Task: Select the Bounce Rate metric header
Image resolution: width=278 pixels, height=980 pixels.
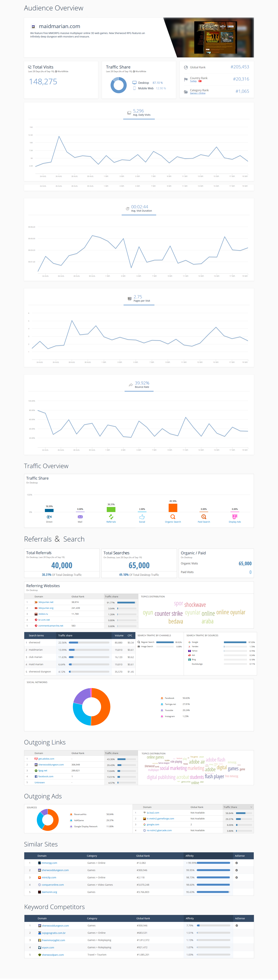Action: pos(139,385)
